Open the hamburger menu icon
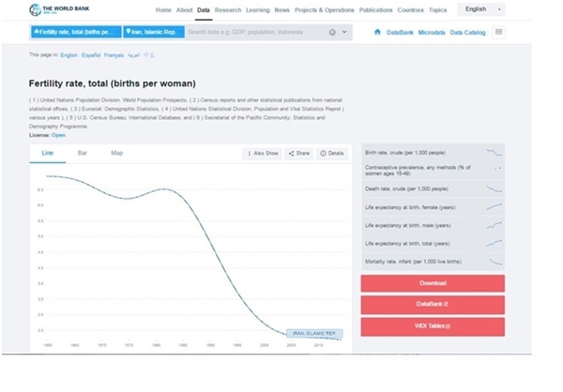The height and width of the screenshot is (392, 563). tap(499, 32)
